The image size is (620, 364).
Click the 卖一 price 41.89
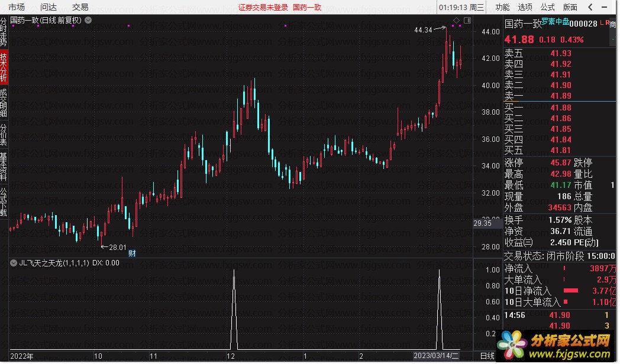click(561, 96)
